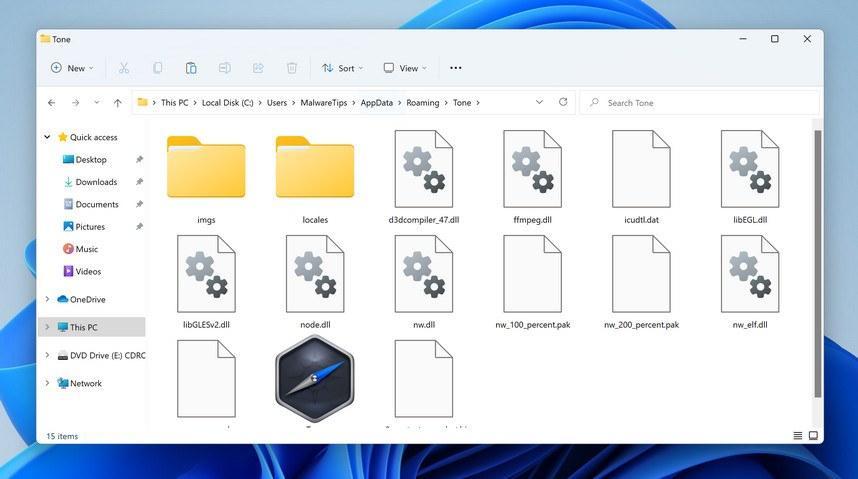Go up one folder level arrow
858x479 pixels.
pyautogui.click(x=118, y=102)
